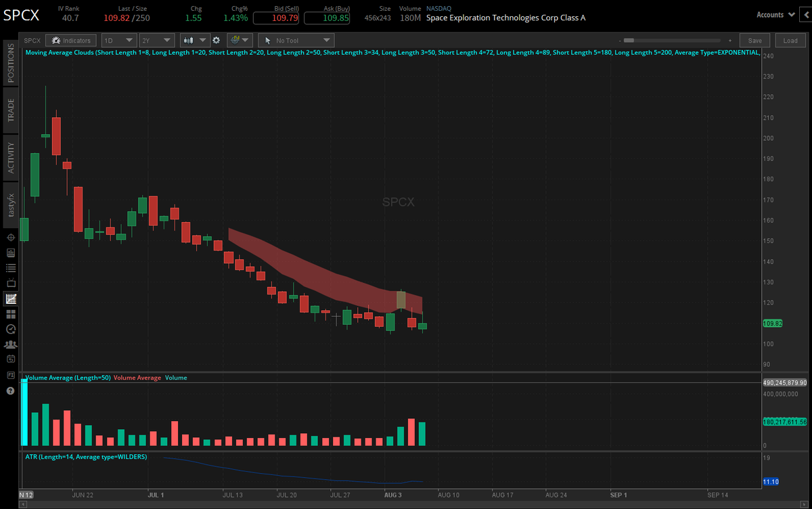Viewport: 812px width, 509px height.
Task: Click the Space Exploration Technologies Corp name
Action: 506,18
